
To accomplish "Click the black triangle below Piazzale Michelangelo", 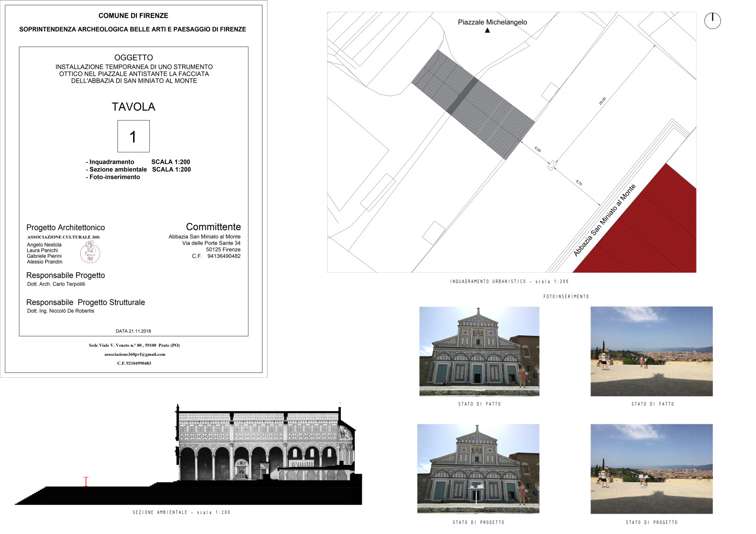I will click(487, 30).
